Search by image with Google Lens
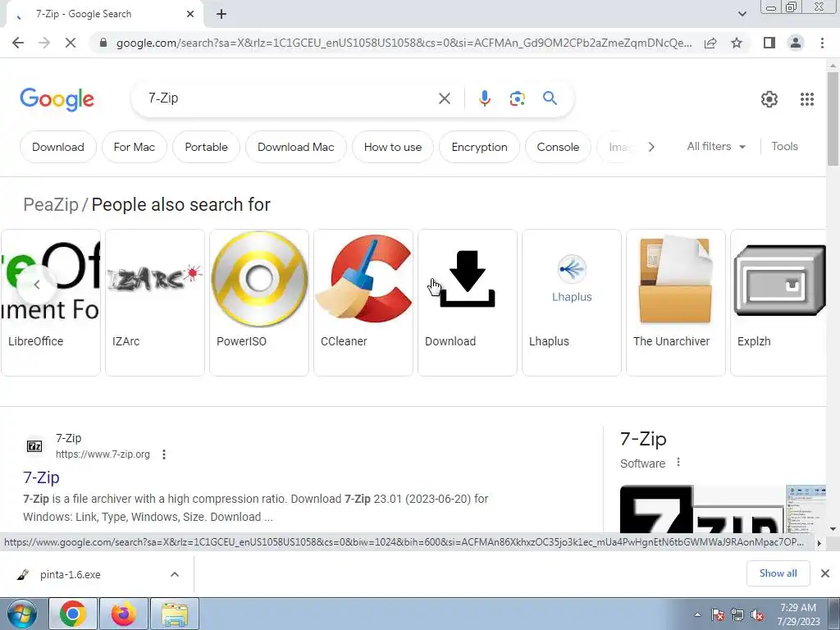 click(x=517, y=98)
